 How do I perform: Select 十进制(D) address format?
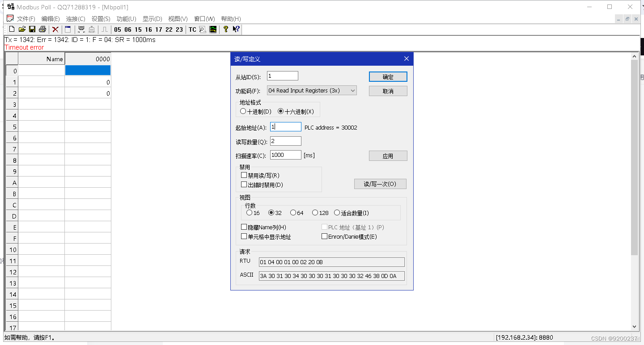(x=256, y=111)
